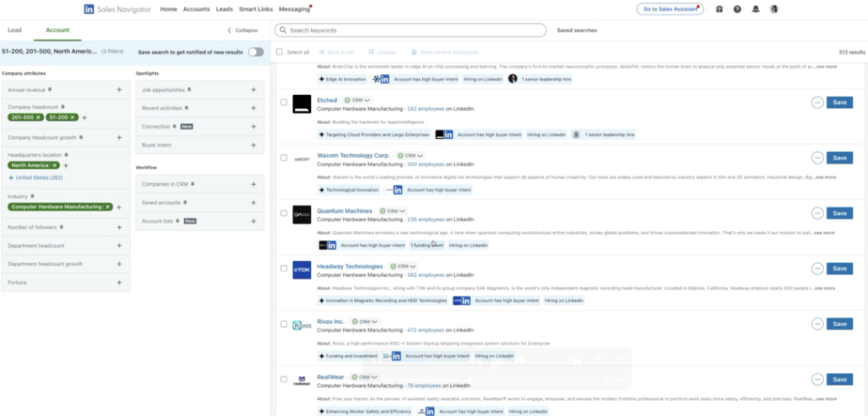Image resolution: width=868 pixels, height=416 pixels.
Task: Open Saved searches link
Action: [x=576, y=31]
